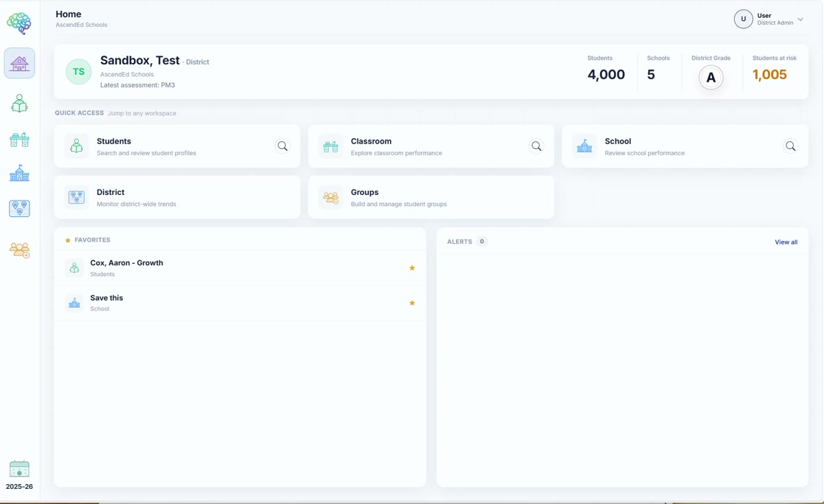
Task: Search from the Classroom quick access card
Action: 536,146
